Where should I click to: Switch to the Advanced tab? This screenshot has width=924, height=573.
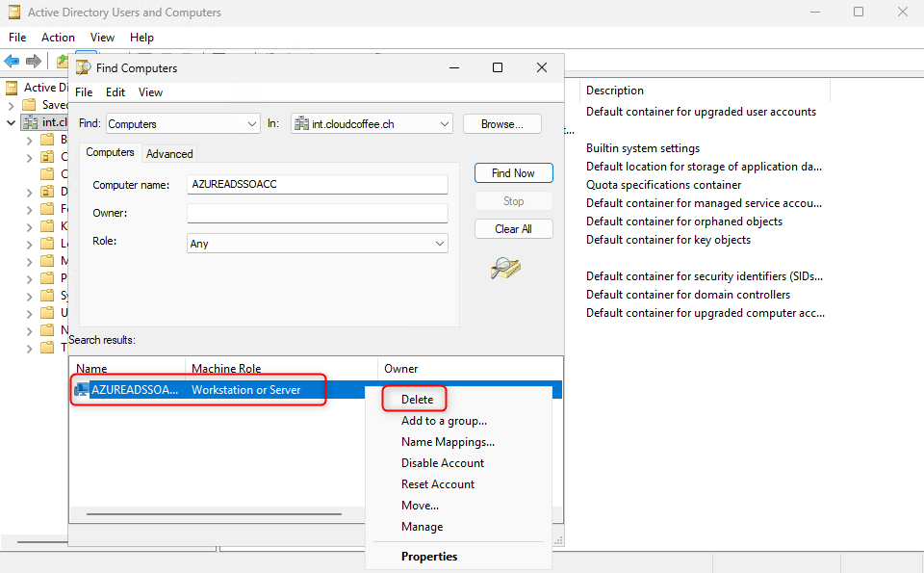click(x=169, y=154)
